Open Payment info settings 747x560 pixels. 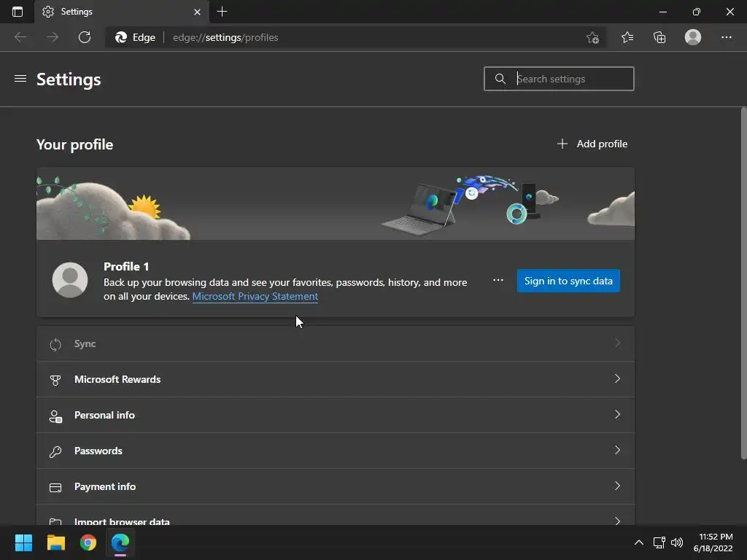coord(336,486)
